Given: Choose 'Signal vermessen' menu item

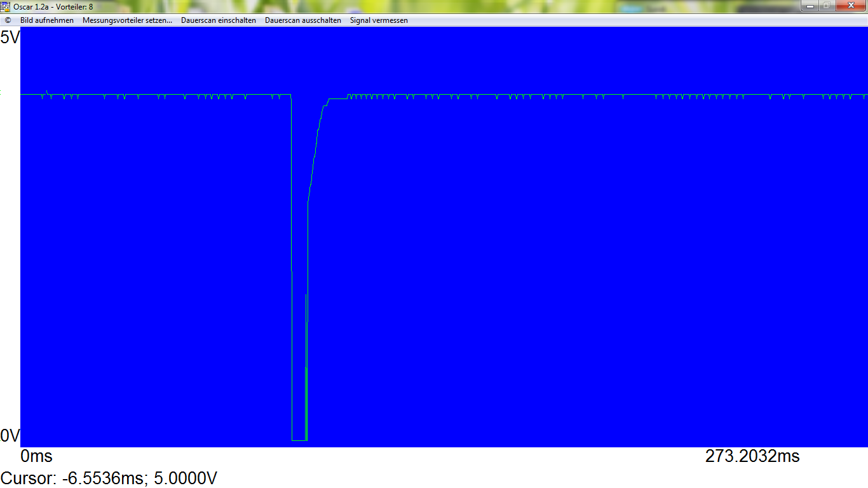Looking at the screenshot, I should (379, 20).
